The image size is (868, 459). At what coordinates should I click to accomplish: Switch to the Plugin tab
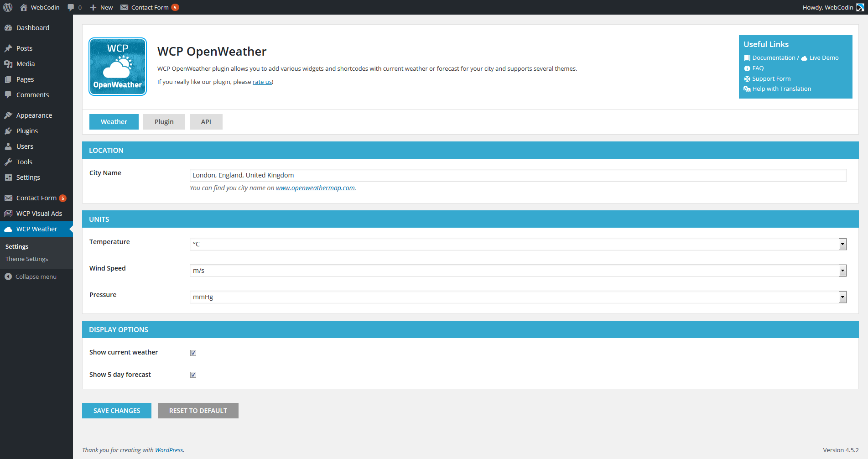(164, 122)
